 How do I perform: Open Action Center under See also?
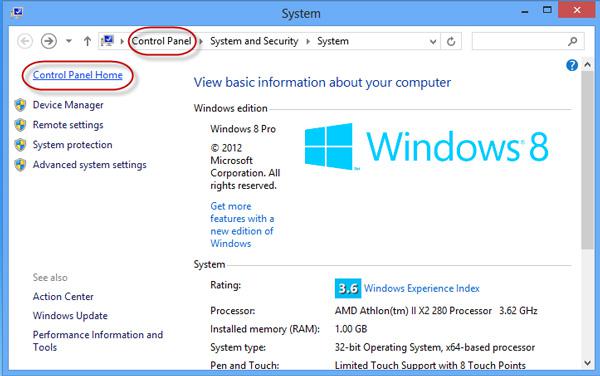click(x=63, y=296)
